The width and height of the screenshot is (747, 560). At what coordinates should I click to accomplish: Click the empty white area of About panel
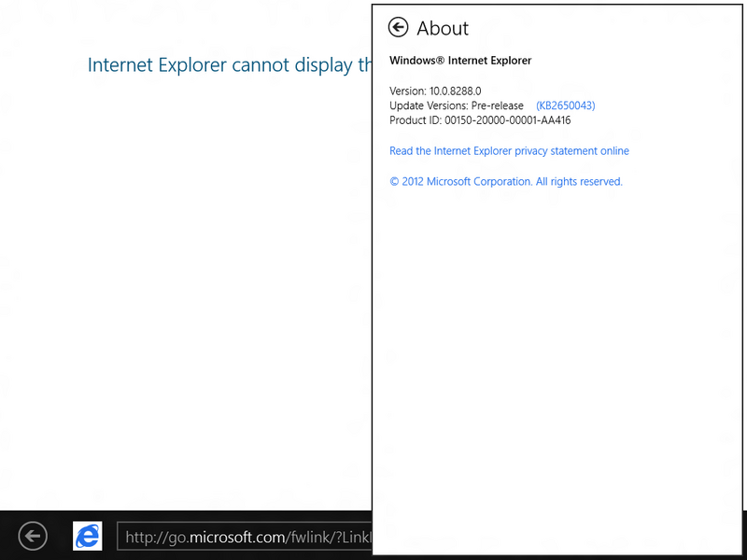point(557,357)
